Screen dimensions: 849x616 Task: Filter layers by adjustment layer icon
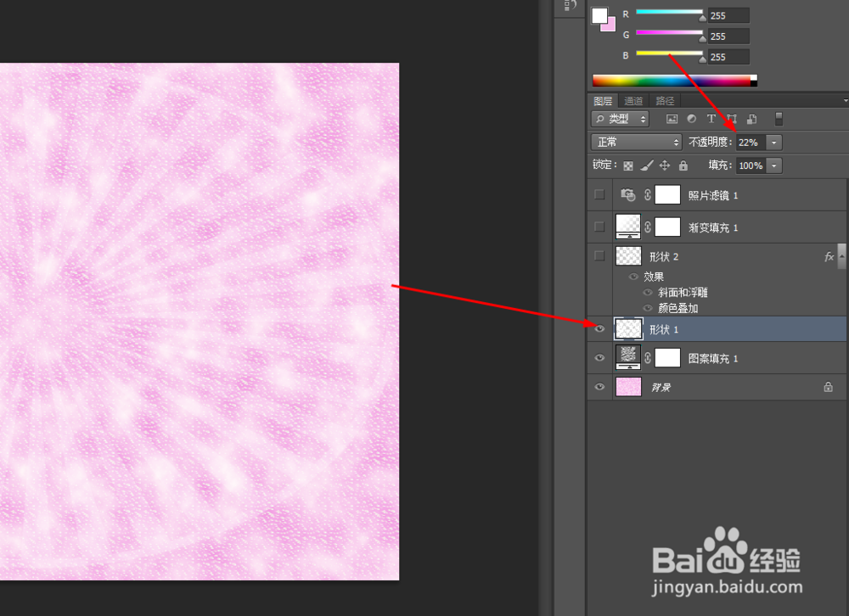(691, 119)
